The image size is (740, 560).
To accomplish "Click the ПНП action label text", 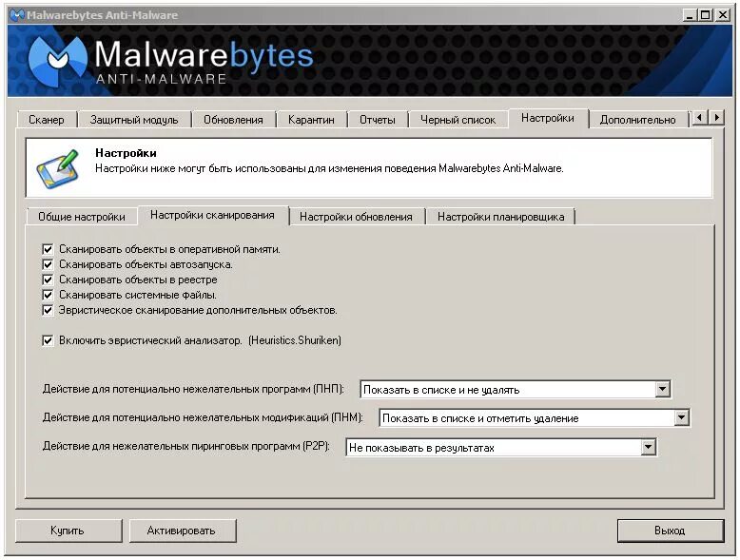I will [x=193, y=389].
